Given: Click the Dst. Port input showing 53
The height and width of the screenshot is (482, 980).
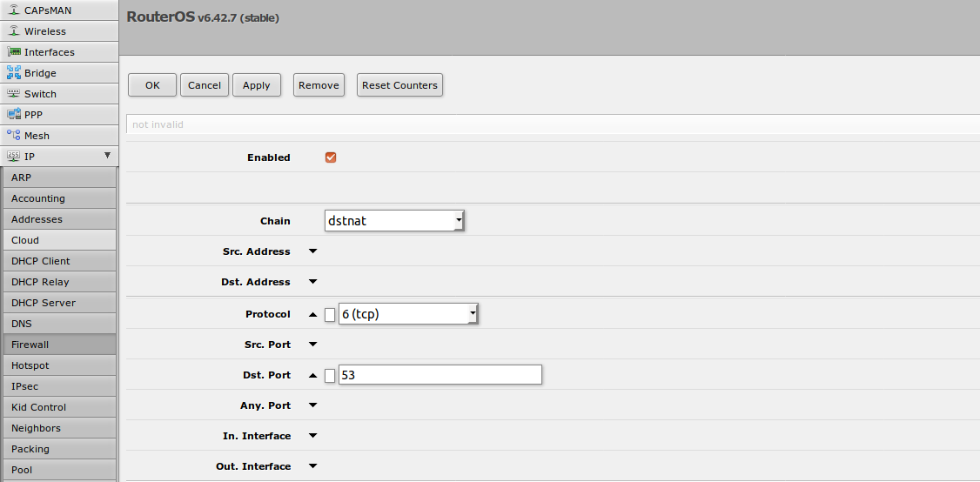Looking at the screenshot, I should [440, 374].
